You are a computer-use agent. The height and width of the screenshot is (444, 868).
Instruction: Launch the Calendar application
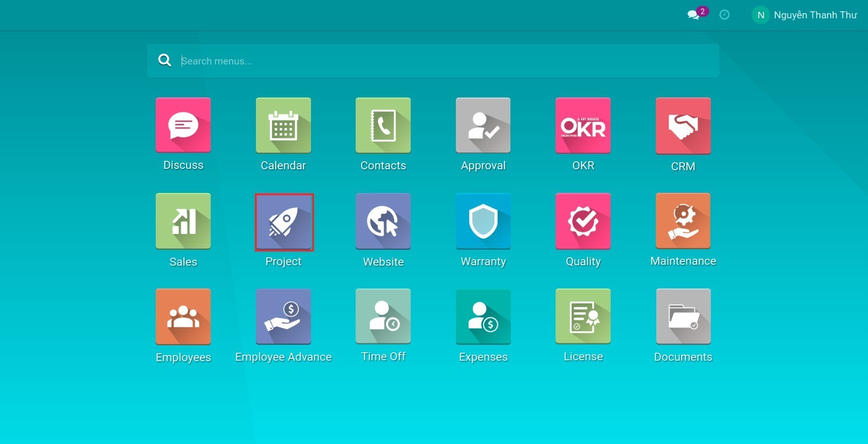tap(283, 125)
